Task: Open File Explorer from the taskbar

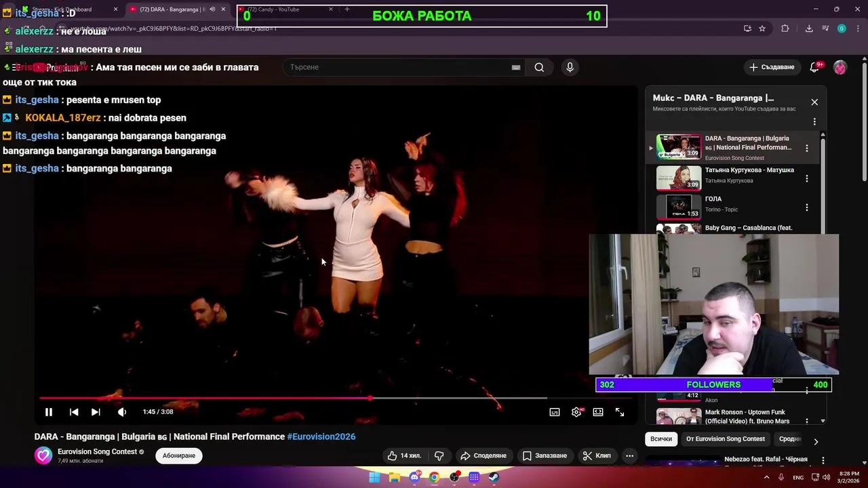Action: (x=394, y=477)
